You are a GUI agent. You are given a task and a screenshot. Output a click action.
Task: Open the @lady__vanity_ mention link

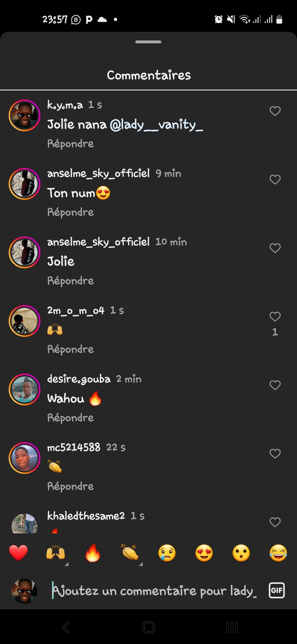(156, 125)
